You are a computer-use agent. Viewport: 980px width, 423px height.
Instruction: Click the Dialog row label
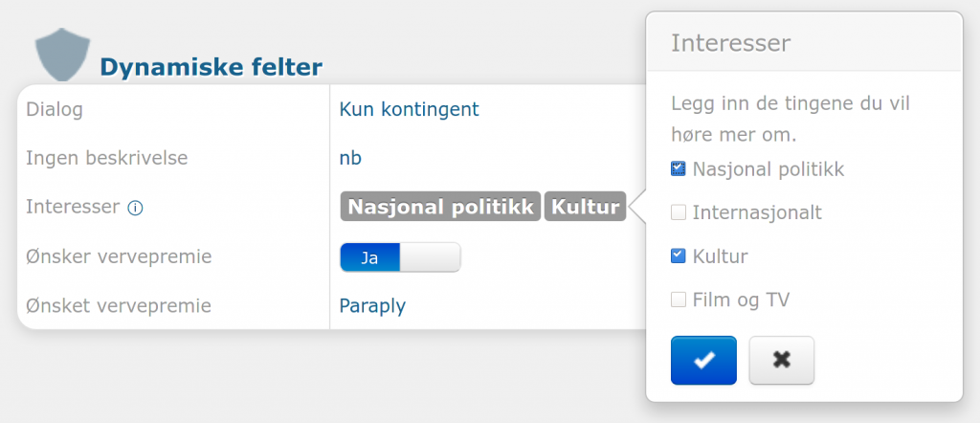click(55, 109)
